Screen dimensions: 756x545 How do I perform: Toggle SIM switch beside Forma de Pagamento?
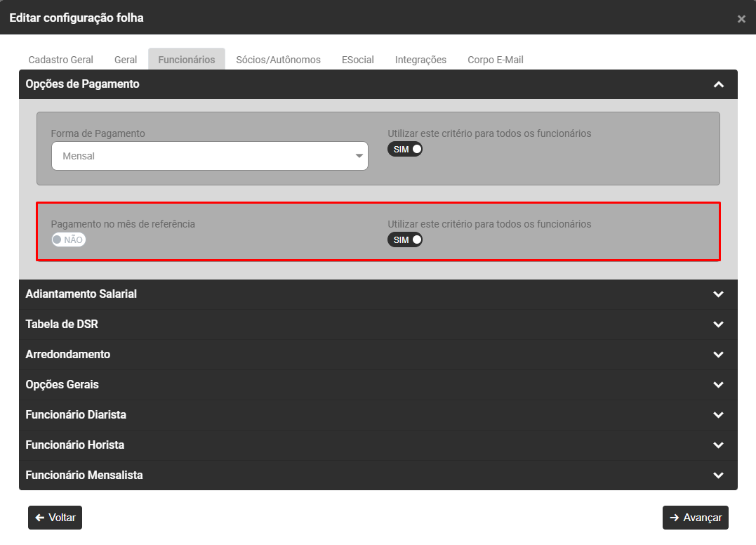[405, 149]
